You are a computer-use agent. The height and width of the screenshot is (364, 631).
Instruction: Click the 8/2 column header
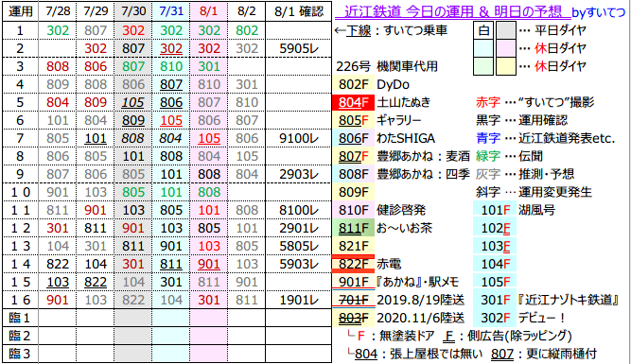[246, 11]
